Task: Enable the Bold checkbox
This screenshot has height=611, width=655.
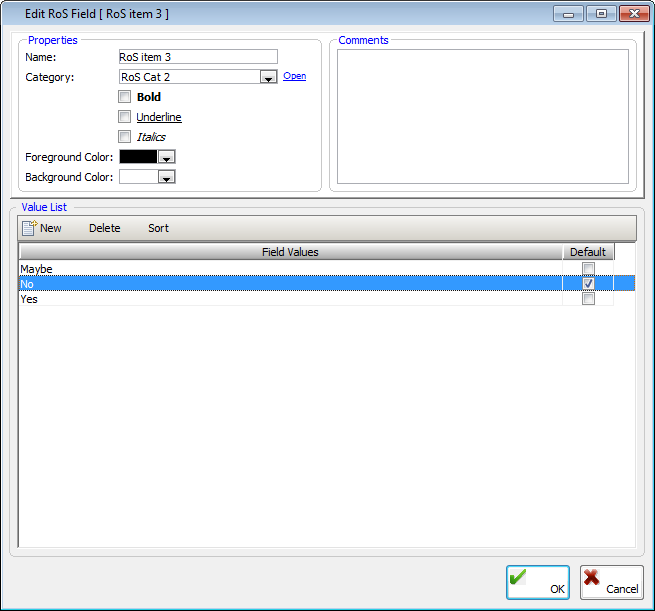Action: coord(125,97)
